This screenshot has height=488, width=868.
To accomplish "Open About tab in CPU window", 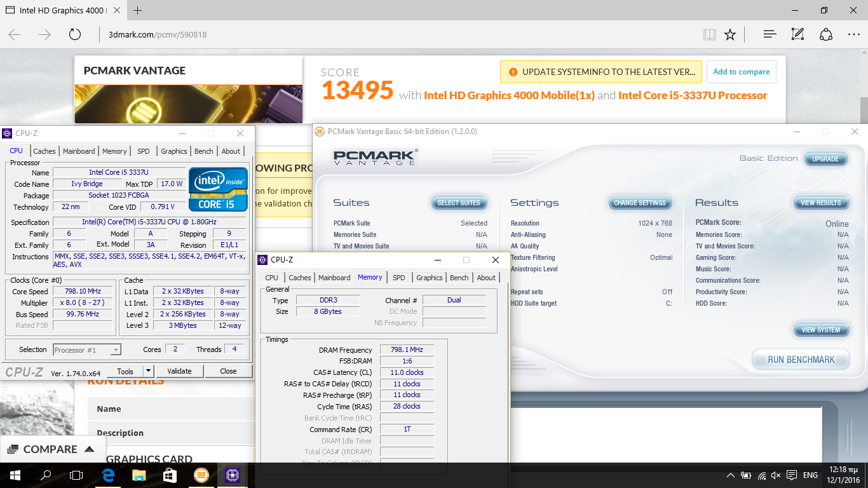I will point(231,151).
